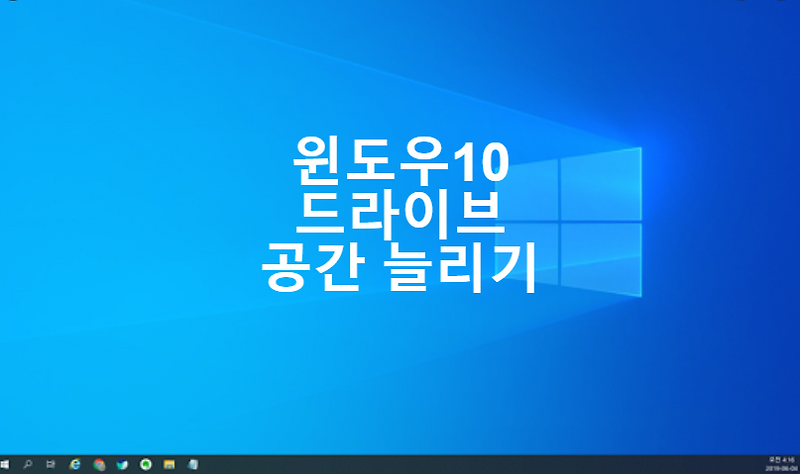Open File Explorer from the taskbar
800x474 pixels.
click(169, 464)
